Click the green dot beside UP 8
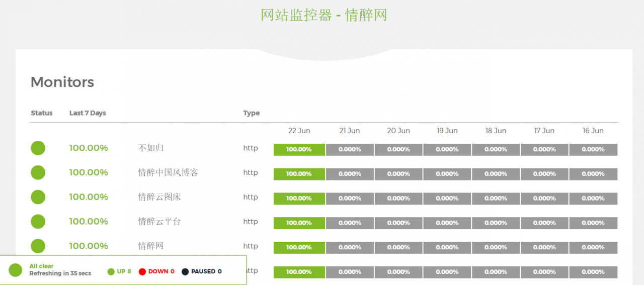The width and height of the screenshot is (644, 285). (111, 271)
